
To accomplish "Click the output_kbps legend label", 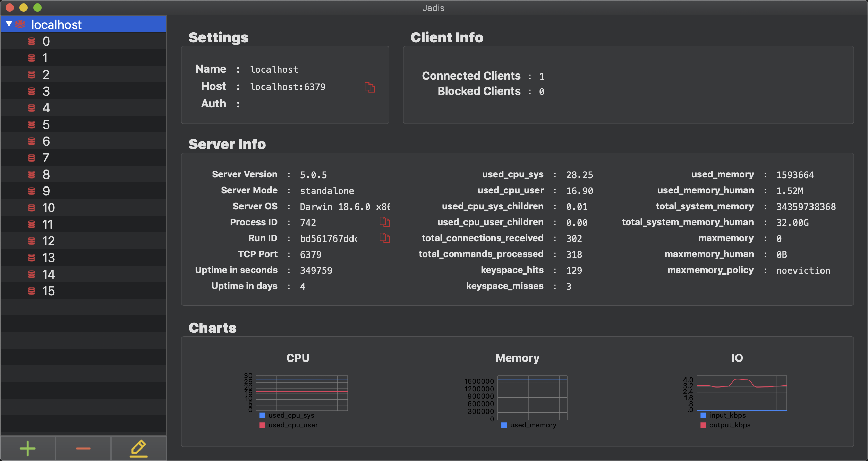I will tap(730, 425).
